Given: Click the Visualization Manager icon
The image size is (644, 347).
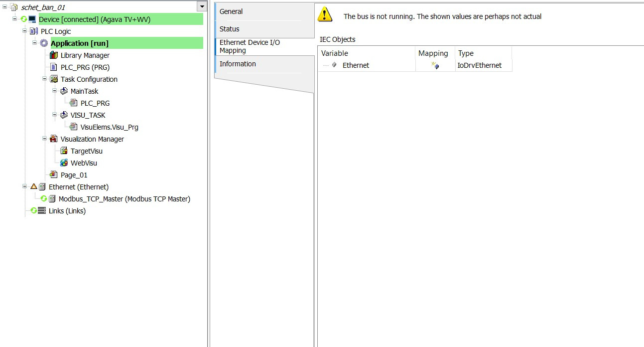Looking at the screenshot, I should pos(54,139).
